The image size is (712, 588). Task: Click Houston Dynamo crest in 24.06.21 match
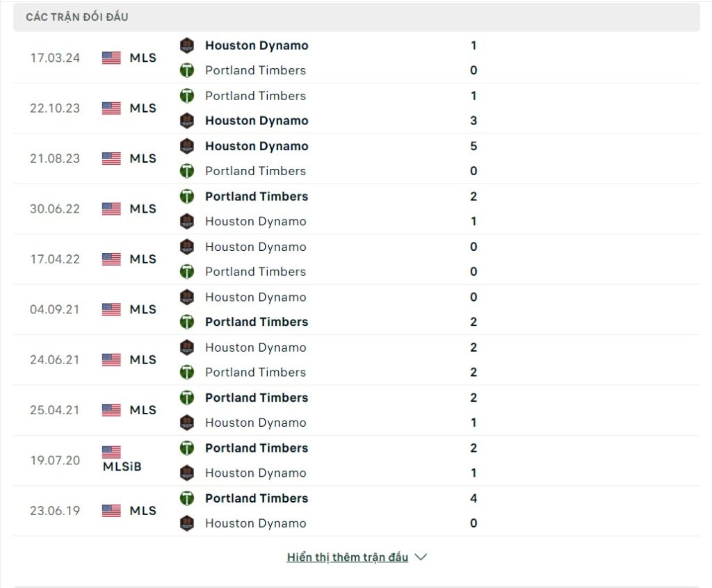pyautogui.click(x=186, y=348)
